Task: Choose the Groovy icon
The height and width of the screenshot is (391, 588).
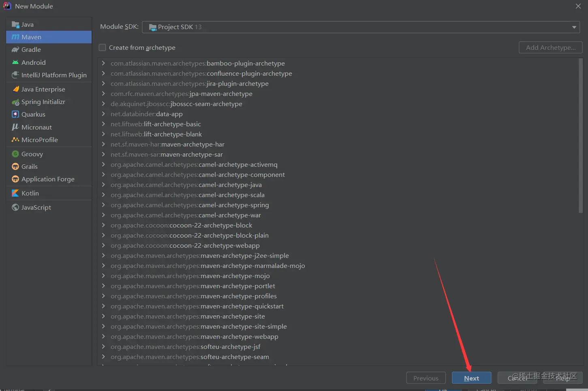Action: (15, 154)
